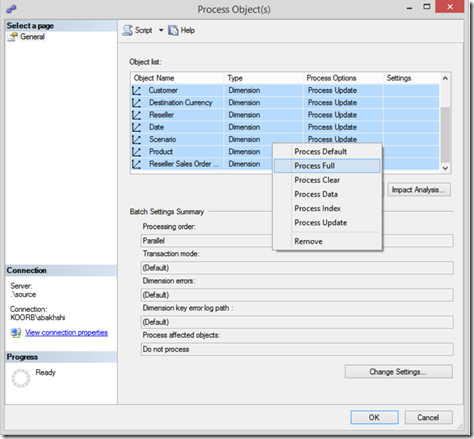The image size is (474, 439).
Task: Click the Reseller dimension row icon
Action: click(136, 115)
